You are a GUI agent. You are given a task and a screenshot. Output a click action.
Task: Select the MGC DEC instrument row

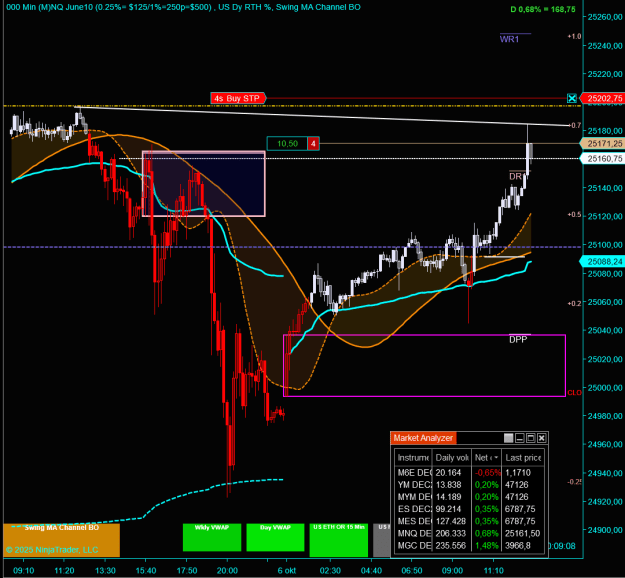[469, 545]
